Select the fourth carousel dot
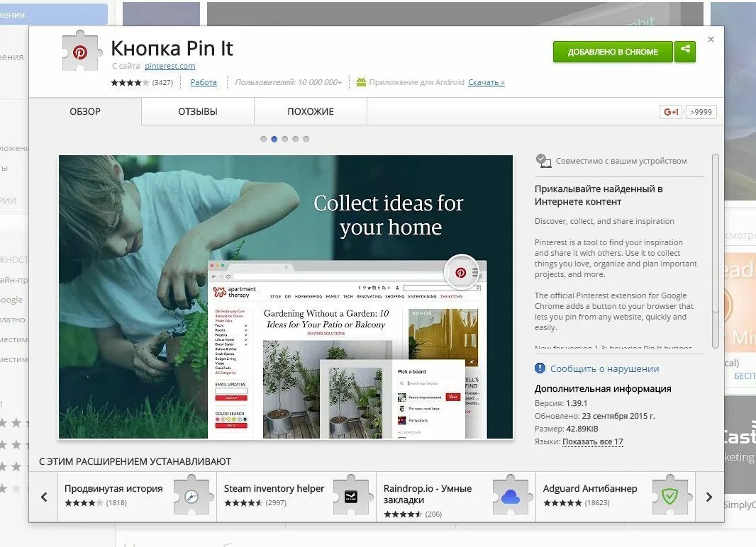This screenshot has height=547, width=756. [x=295, y=139]
